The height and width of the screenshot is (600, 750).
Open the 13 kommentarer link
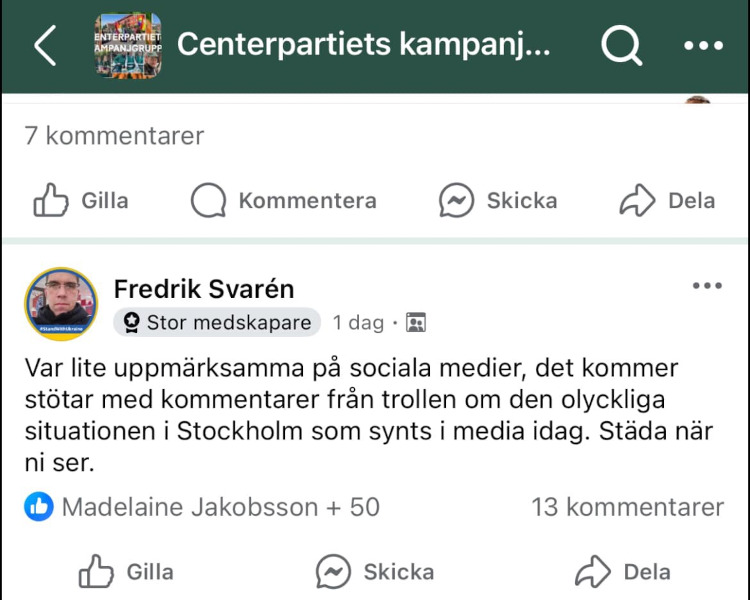(627, 507)
